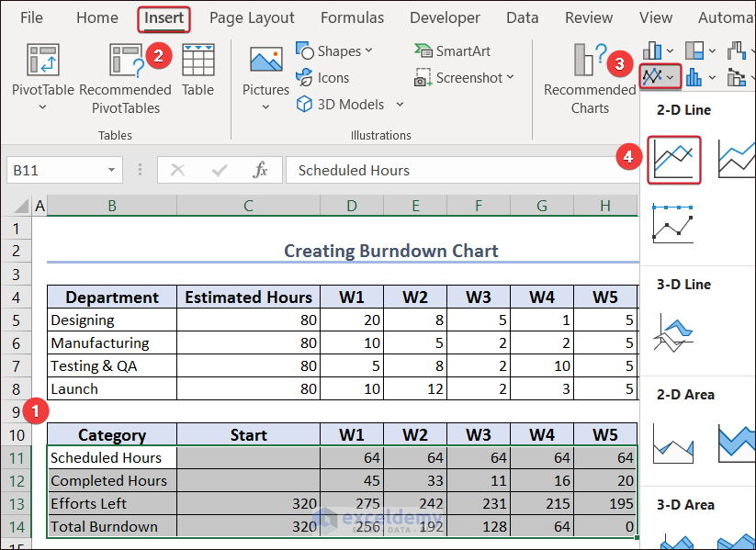Insert a SmartArt graphic
This screenshot has width=756, height=550.
tap(453, 51)
